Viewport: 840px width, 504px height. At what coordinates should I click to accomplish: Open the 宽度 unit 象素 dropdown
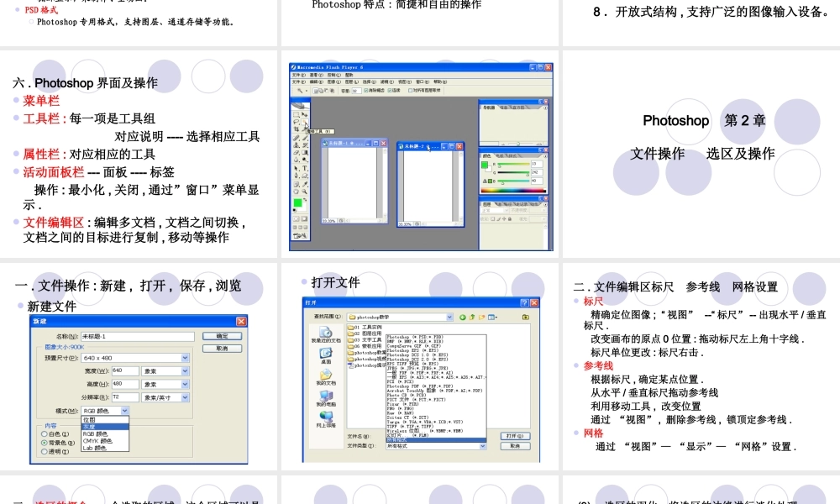pyautogui.click(x=165, y=370)
